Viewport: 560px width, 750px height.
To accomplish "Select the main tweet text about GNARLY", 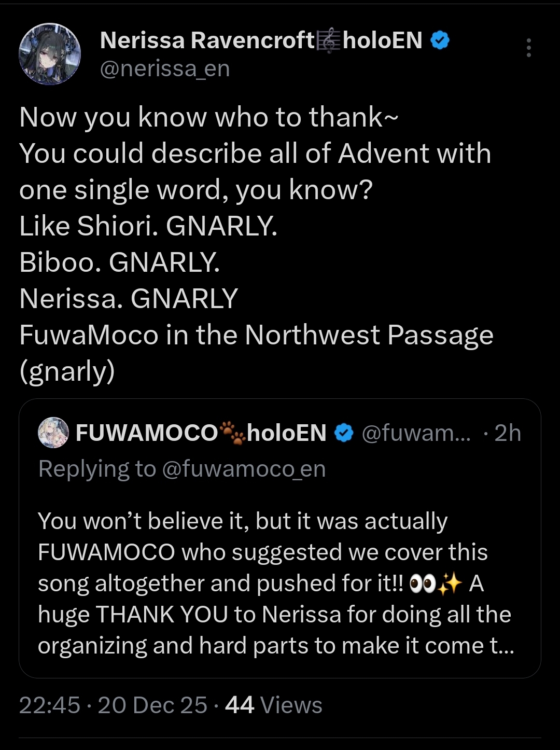I will click(256, 244).
